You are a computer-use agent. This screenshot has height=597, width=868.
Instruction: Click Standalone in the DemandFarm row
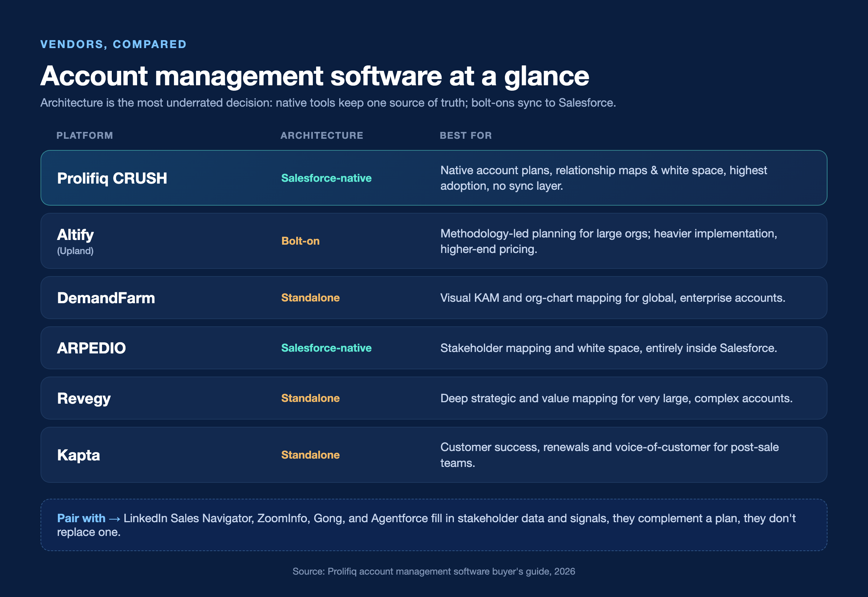pyautogui.click(x=310, y=298)
